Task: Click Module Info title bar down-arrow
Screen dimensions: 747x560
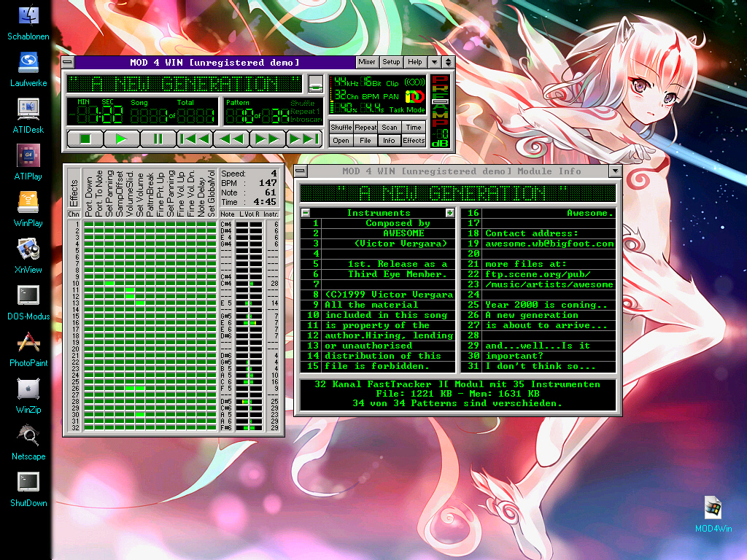Action: pos(615,171)
